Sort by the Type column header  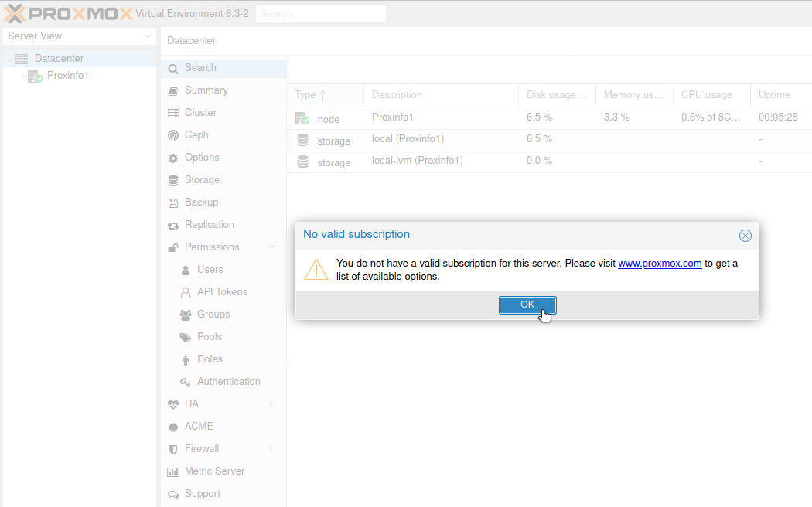click(326, 95)
